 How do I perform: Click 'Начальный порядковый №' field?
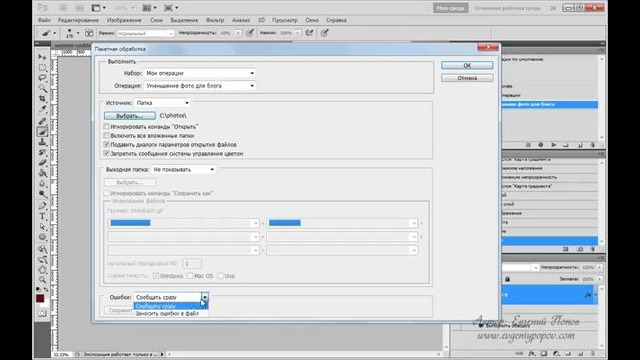tap(192, 264)
